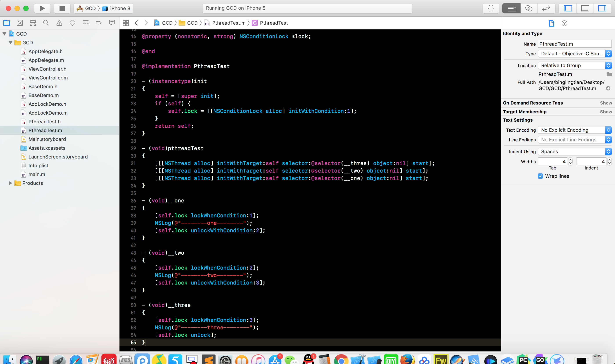The width and height of the screenshot is (615, 364).
Task: Go forward in editor history
Action: pos(146,23)
